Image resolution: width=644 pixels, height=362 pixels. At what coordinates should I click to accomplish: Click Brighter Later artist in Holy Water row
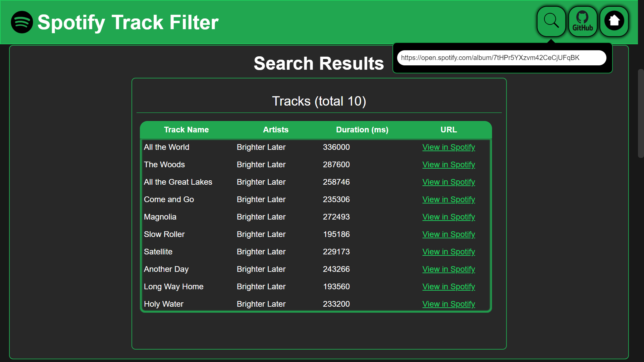coord(261,304)
